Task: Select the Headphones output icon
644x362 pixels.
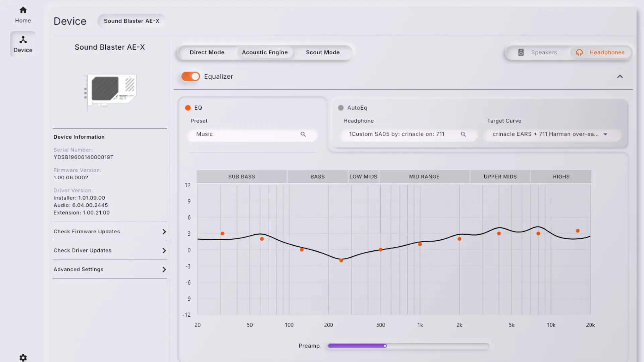Action: click(x=579, y=52)
